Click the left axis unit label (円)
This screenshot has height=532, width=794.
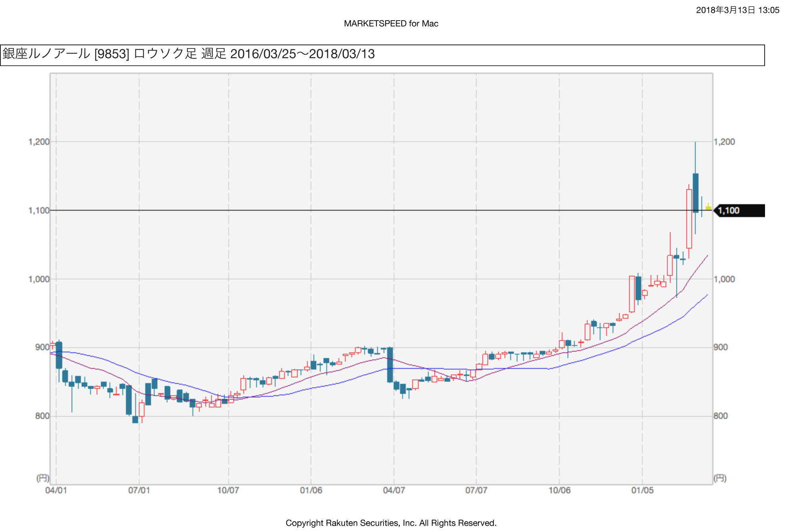coord(43,478)
